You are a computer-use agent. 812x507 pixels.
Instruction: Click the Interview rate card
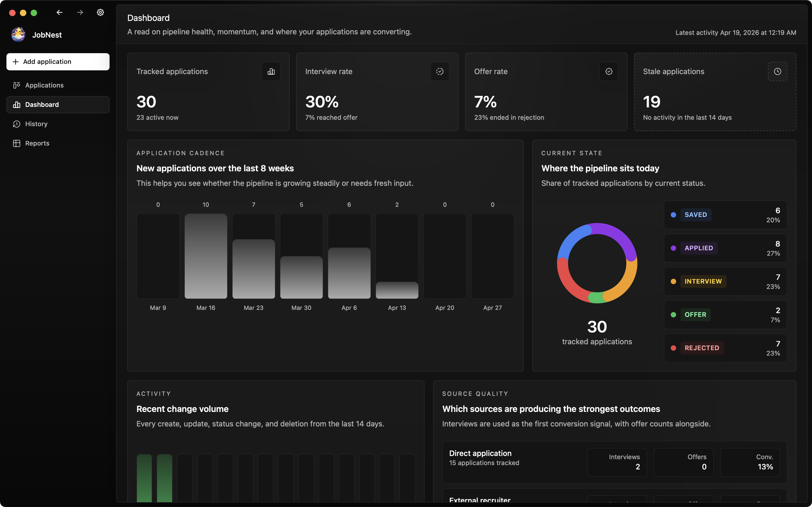(377, 92)
